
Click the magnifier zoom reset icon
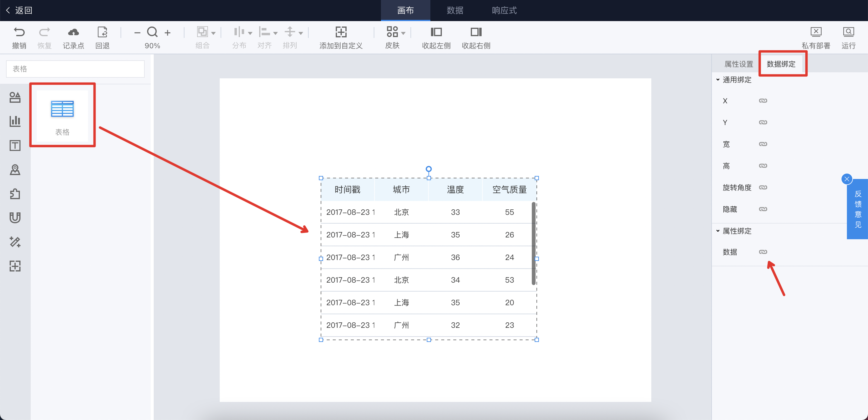pyautogui.click(x=152, y=32)
